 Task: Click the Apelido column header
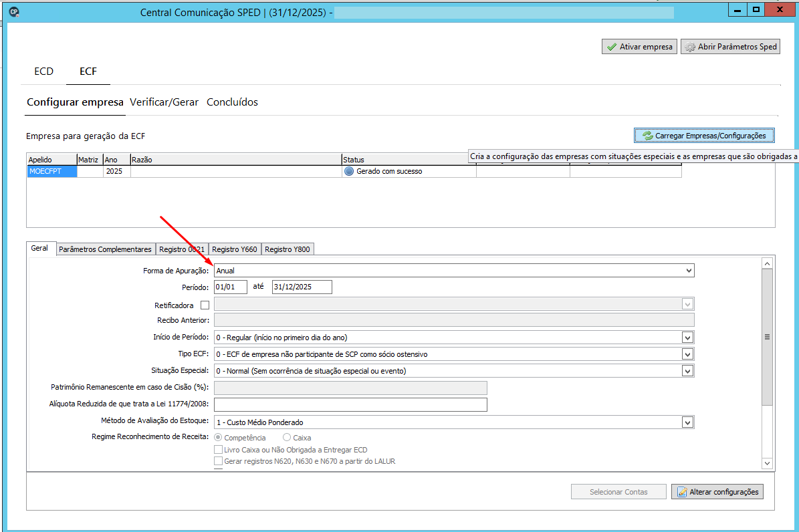coord(51,160)
